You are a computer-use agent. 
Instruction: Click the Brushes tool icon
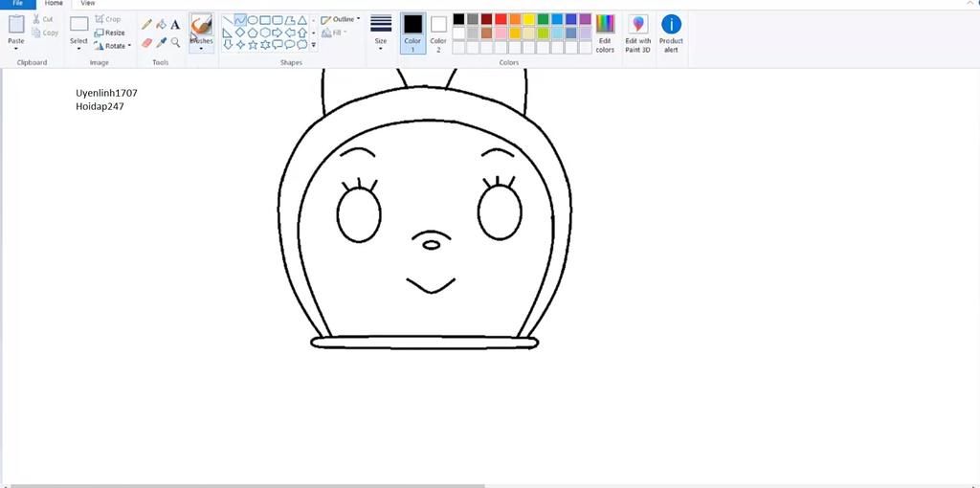pyautogui.click(x=201, y=24)
